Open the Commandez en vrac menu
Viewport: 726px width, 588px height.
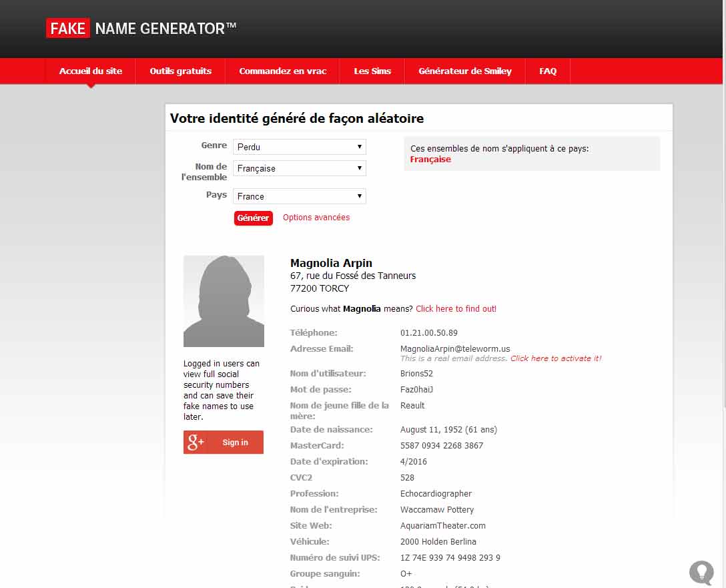coord(282,71)
